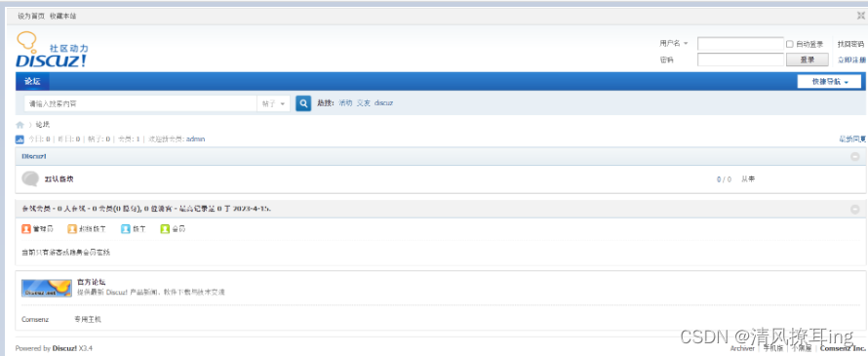Open the 用户名 login type dropdown
The width and height of the screenshot is (868, 356).
674,43
